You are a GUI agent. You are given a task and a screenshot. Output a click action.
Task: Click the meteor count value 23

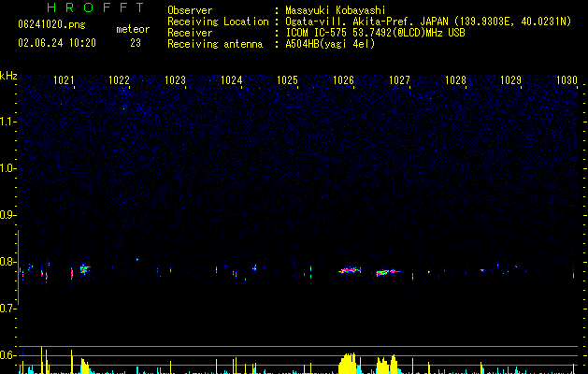pyautogui.click(x=136, y=43)
